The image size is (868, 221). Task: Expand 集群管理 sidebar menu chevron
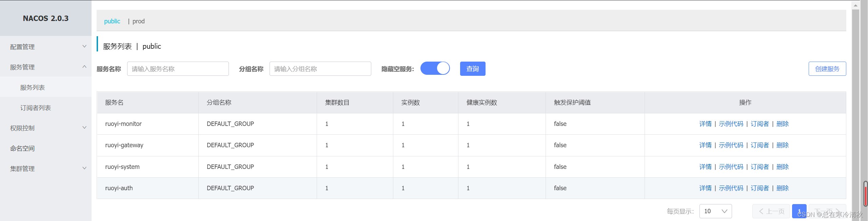pos(84,168)
